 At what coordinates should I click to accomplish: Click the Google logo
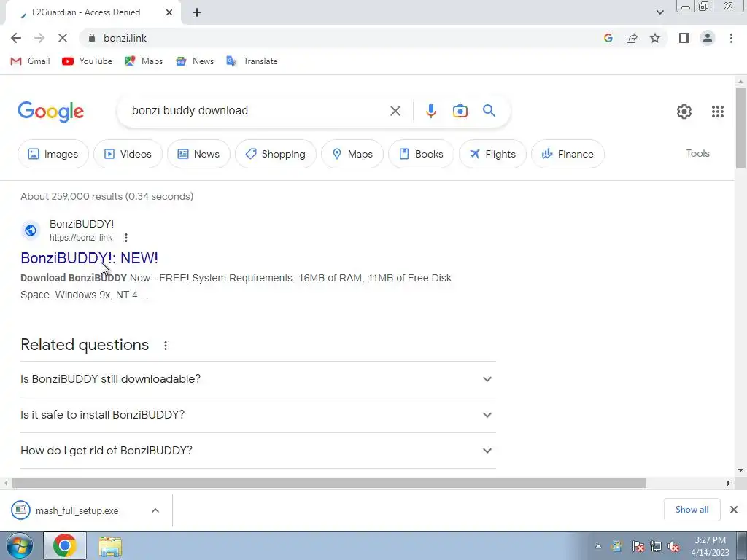coord(50,112)
